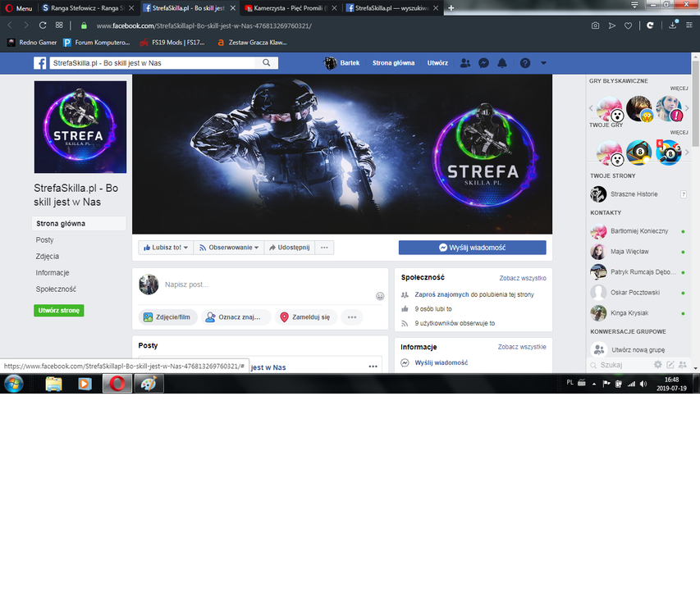This screenshot has height=615, width=700.
Task: Open Opera easy setup sliders icon
Action: pos(689,25)
